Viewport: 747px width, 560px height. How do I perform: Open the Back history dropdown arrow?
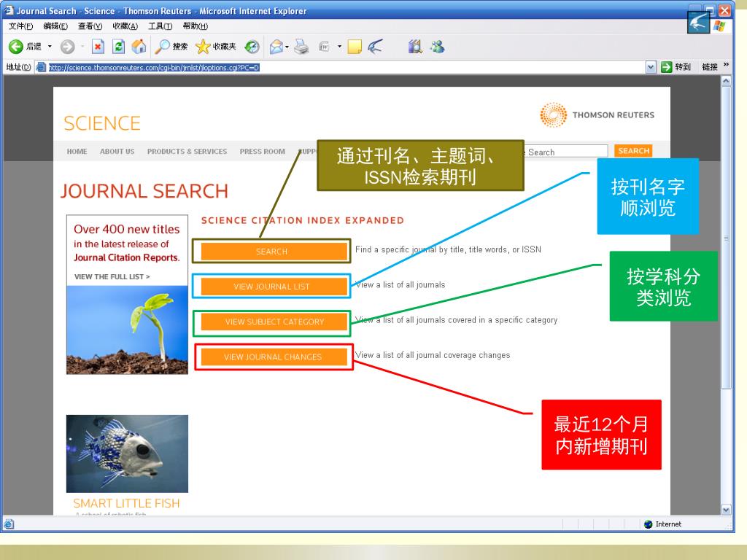point(50,46)
